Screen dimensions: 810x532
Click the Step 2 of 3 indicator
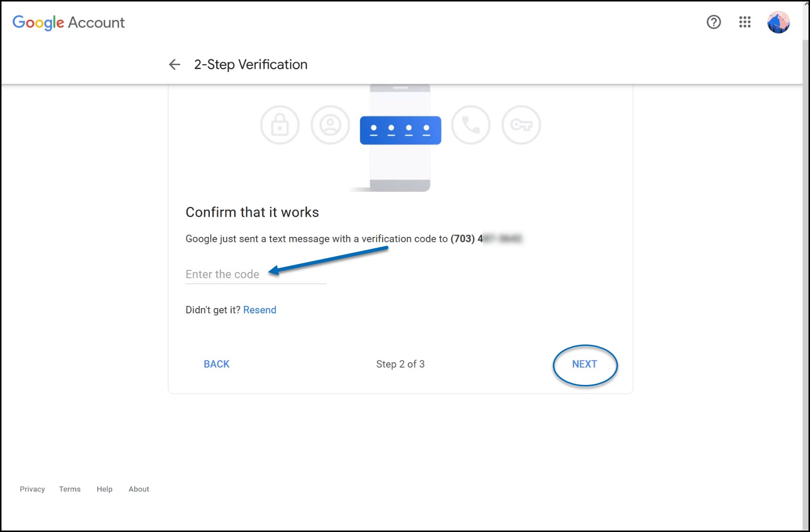click(x=400, y=364)
